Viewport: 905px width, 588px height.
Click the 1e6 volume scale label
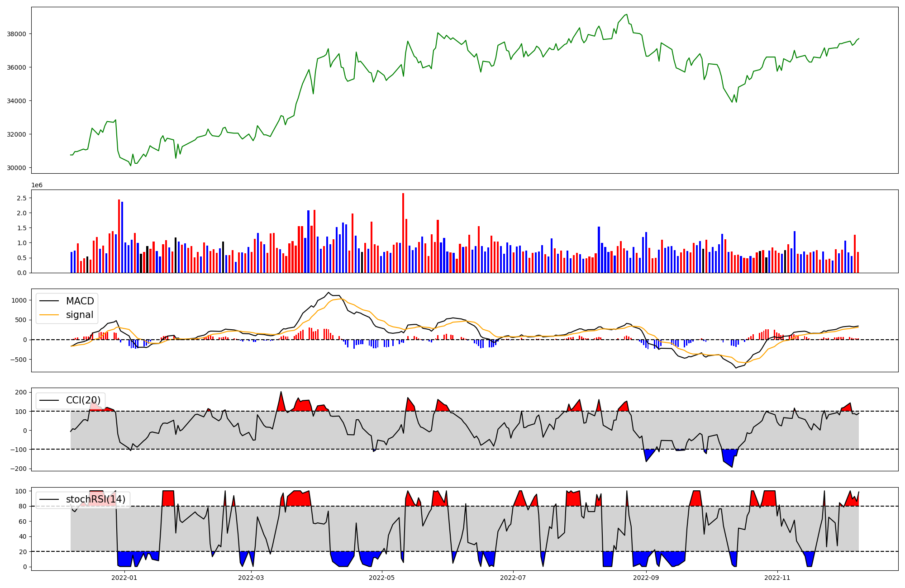(x=37, y=185)
